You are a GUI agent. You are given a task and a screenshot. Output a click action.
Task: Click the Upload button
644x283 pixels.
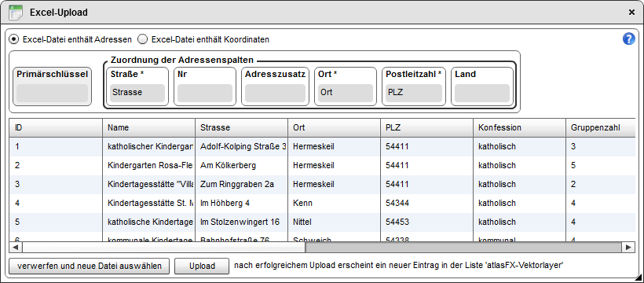(x=202, y=266)
